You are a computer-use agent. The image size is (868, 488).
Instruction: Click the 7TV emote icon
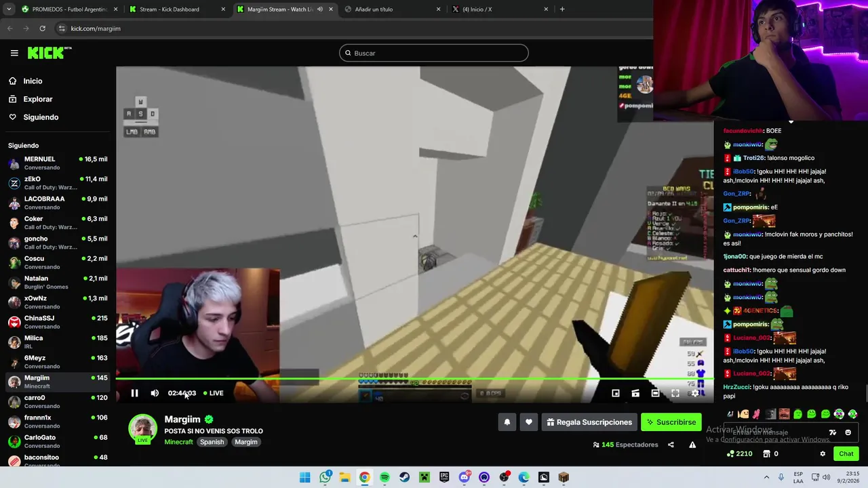tap(833, 432)
